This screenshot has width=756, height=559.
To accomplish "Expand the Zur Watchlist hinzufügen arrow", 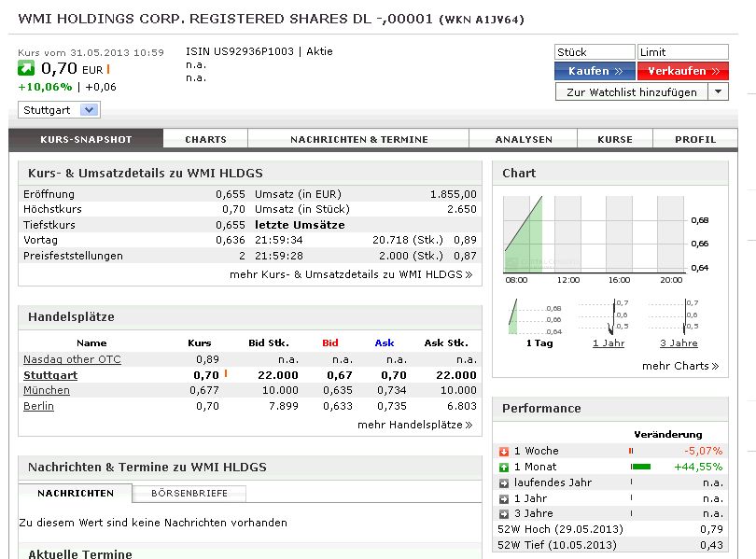I will click(718, 91).
